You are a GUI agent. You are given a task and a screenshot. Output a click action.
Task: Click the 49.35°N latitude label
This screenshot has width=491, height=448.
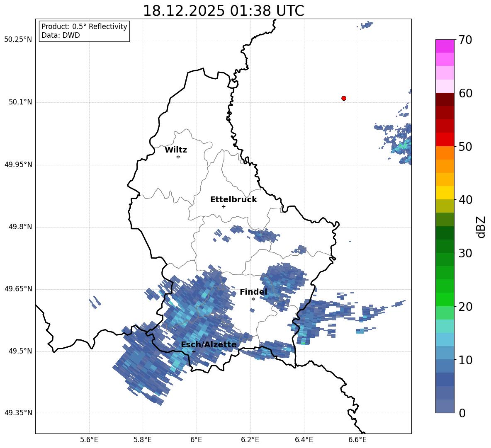tap(18, 413)
